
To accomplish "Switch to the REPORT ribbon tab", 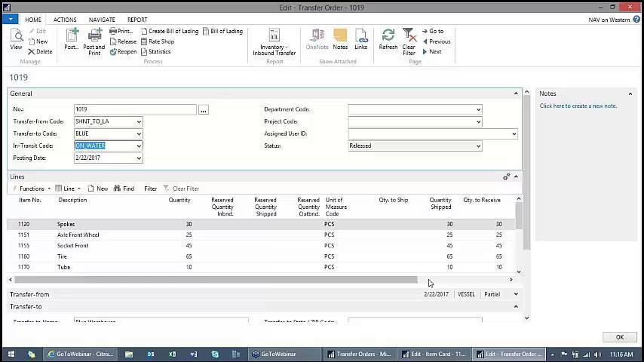I will tap(137, 20).
